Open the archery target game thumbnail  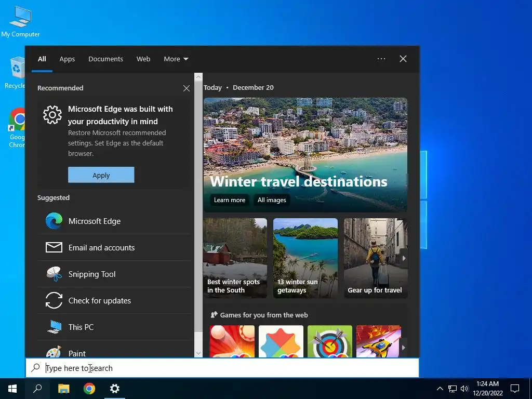[330, 341]
